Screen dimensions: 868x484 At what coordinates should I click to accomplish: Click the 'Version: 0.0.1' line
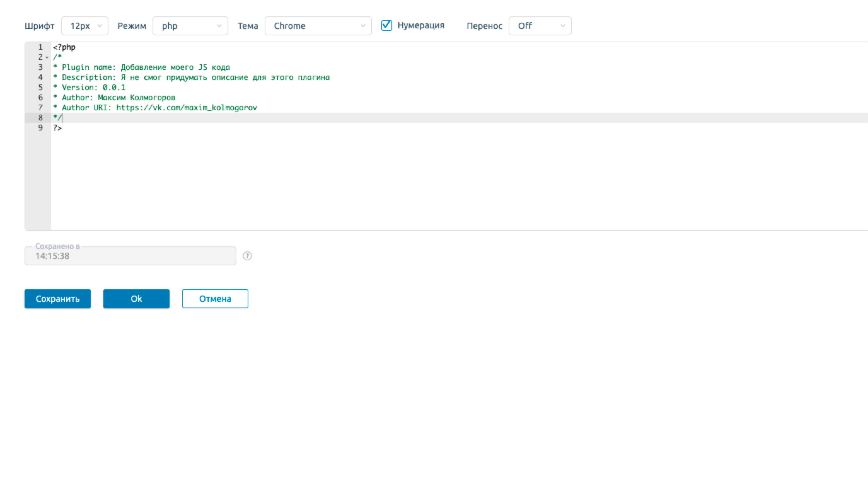89,88
